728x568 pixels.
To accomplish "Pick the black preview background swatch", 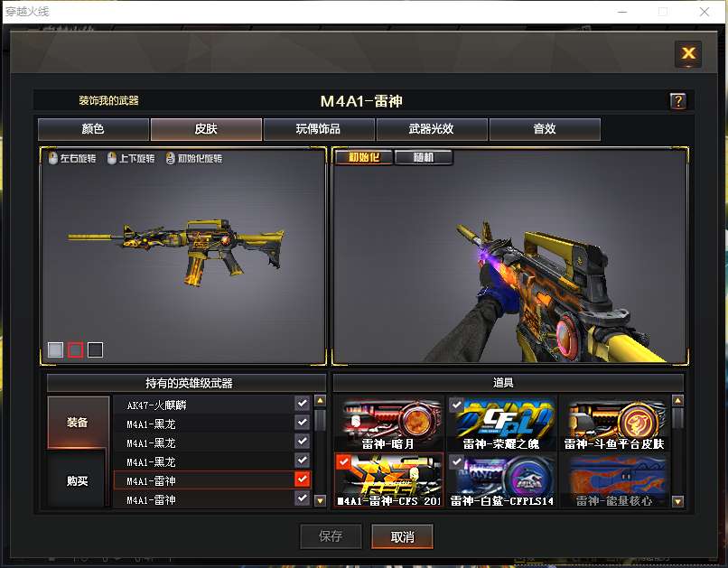I will point(95,349).
